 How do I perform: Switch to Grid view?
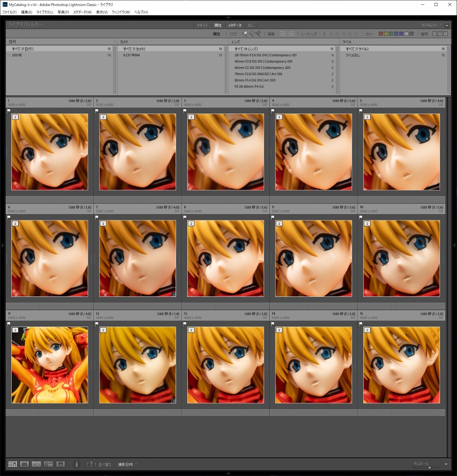point(13,464)
